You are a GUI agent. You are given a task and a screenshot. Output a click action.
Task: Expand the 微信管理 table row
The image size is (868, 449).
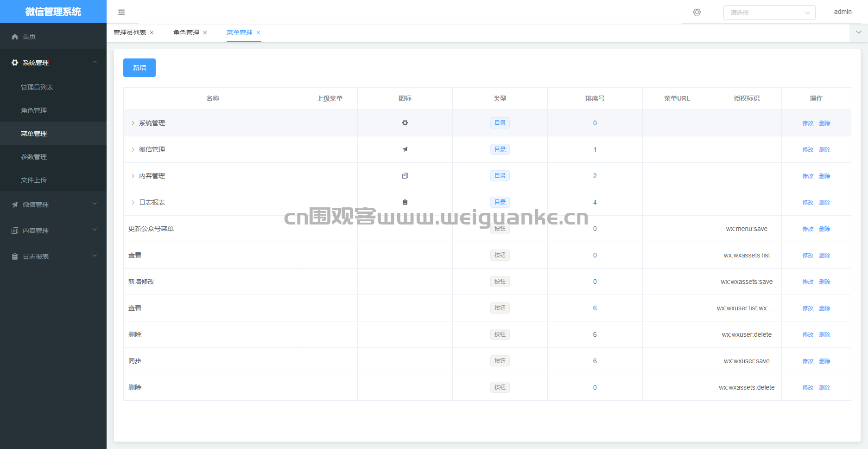pyautogui.click(x=133, y=149)
